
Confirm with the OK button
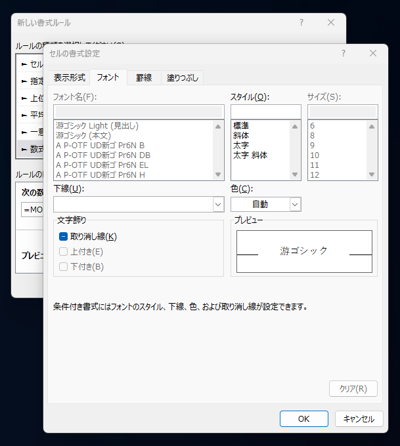pos(304,419)
